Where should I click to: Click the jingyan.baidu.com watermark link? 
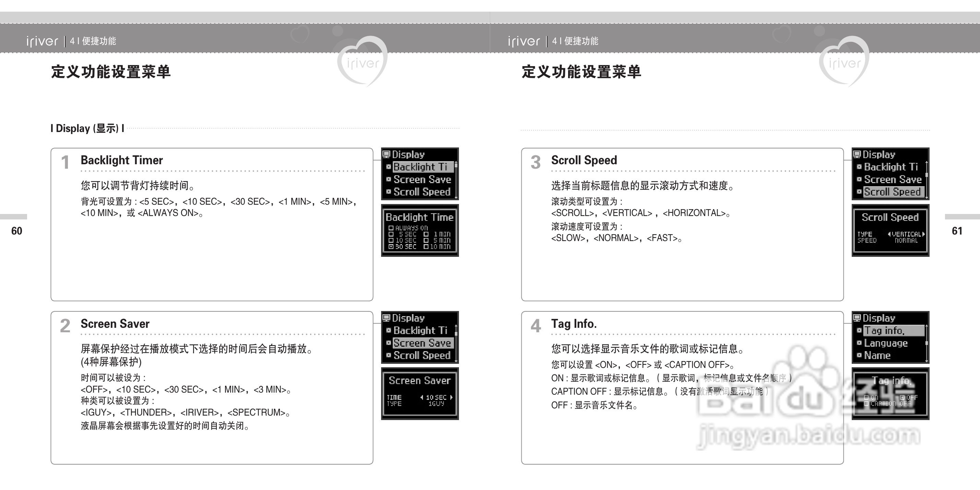pos(808,435)
